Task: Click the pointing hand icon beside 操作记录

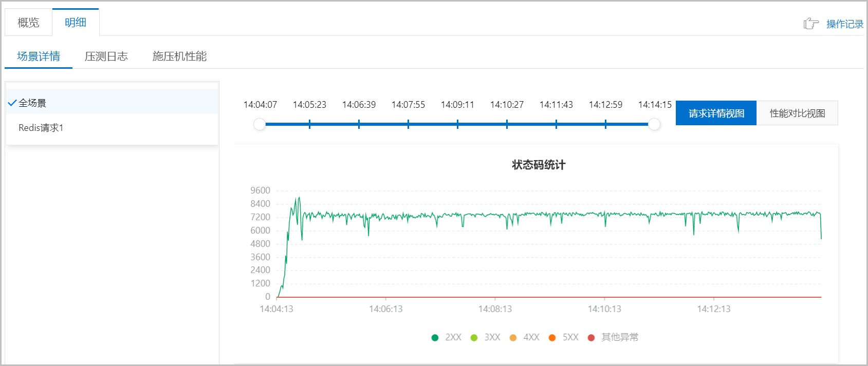Action: pos(811,24)
